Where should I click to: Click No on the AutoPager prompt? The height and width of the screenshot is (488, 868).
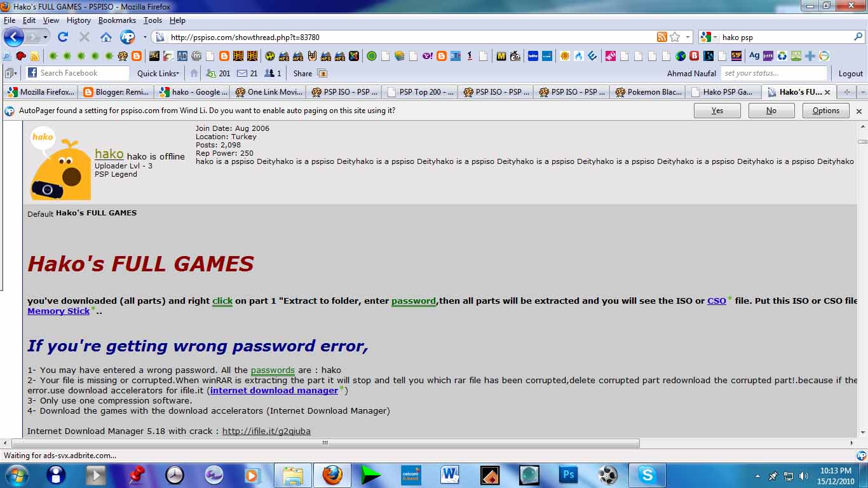click(771, 111)
